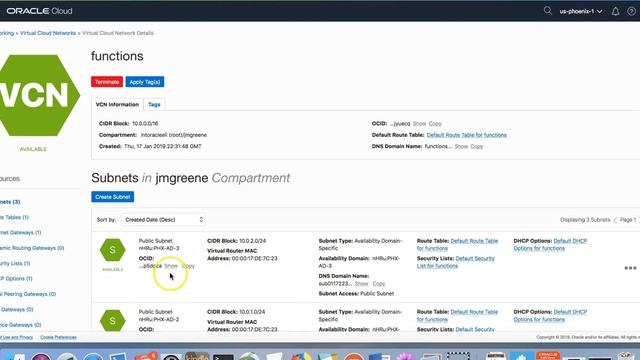Open Default Route Table for functions in VCN info
Image resolution: width=640 pixels, height=360 pixels.
(467, 135)
